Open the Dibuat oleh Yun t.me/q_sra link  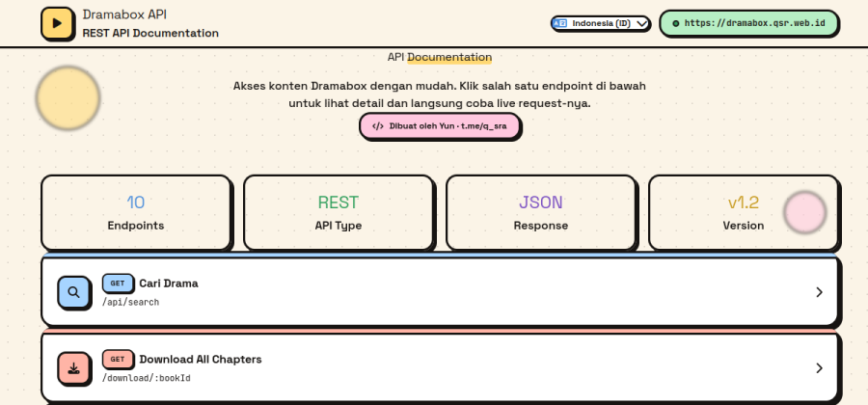440,125
